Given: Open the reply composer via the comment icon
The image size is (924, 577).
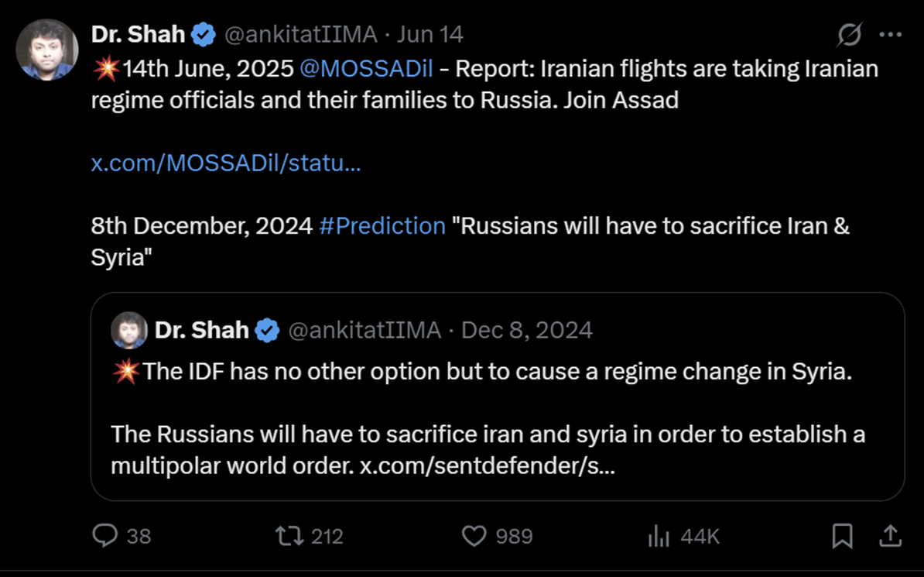Looking at the screenshot, I should (106, 535).
